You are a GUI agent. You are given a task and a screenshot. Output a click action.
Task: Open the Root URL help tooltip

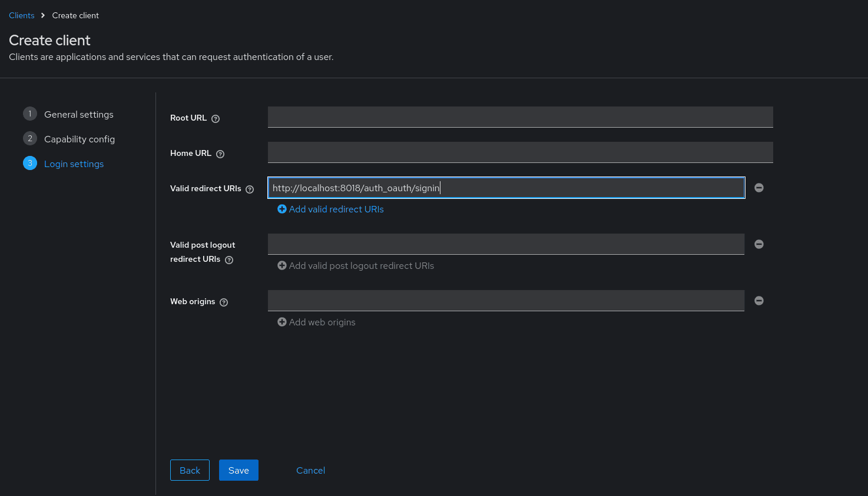point(215,118)
